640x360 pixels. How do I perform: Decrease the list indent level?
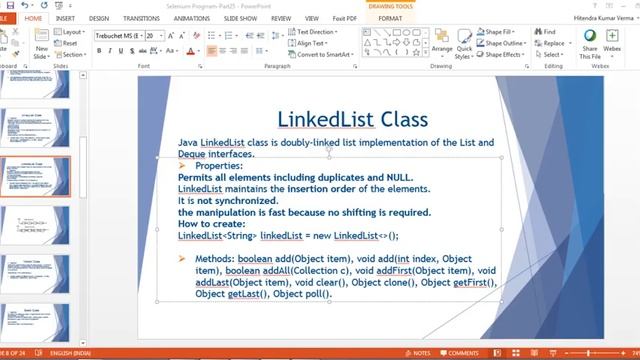[x=249, y=36]
